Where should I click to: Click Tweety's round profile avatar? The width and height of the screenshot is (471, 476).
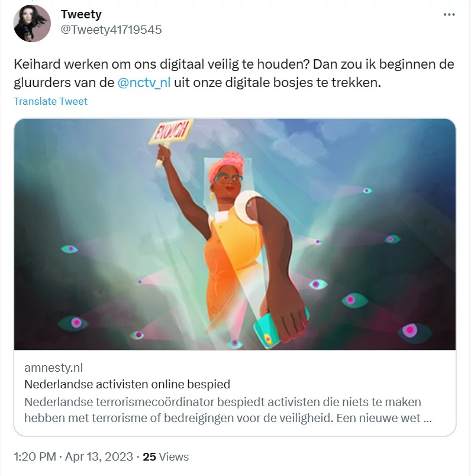coord(32,23)
